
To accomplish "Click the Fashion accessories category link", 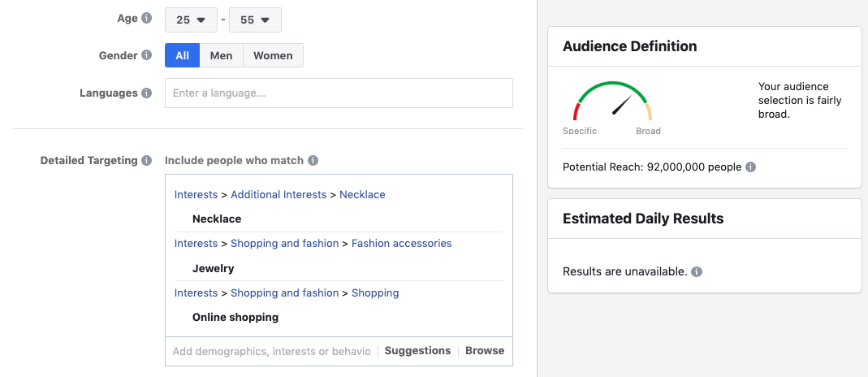I will 401,244.
